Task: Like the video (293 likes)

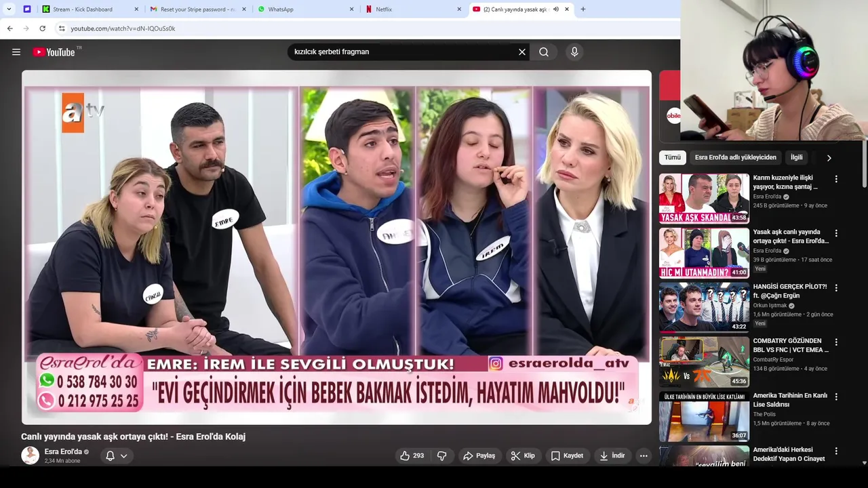Action: [412, 455]
